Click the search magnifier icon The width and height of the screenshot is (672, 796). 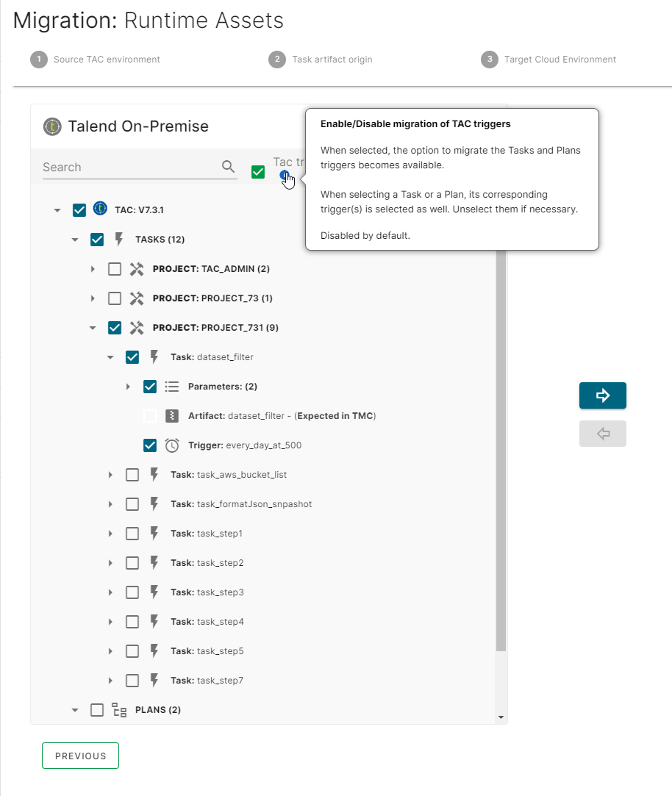coord(229,167)
